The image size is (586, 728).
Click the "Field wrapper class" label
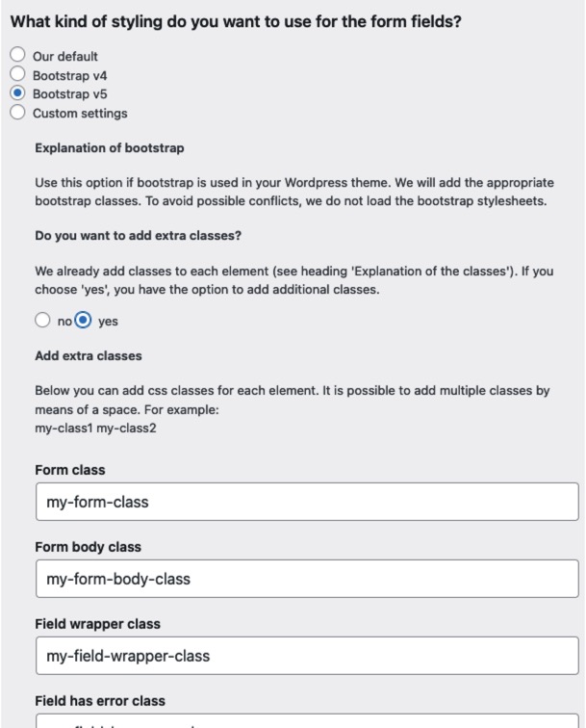97,624
